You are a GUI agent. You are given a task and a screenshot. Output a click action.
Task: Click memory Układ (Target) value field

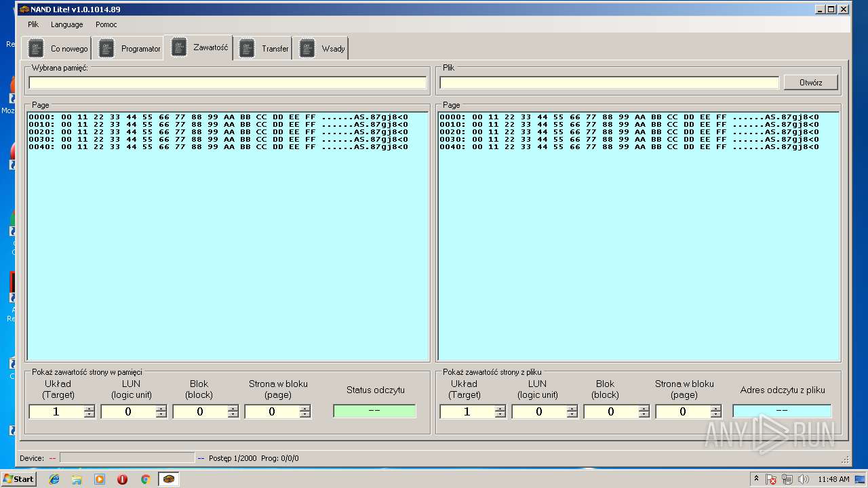pyautogui.click(x=56, y=411)
